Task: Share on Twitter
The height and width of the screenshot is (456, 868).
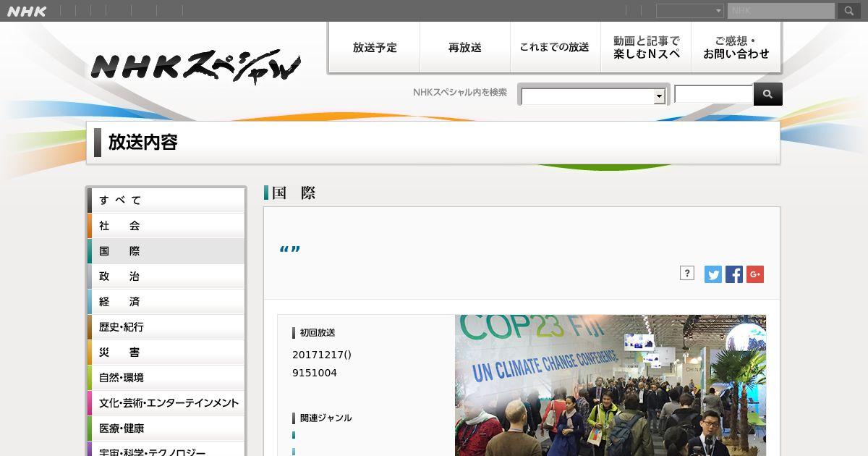Action: 713,274
